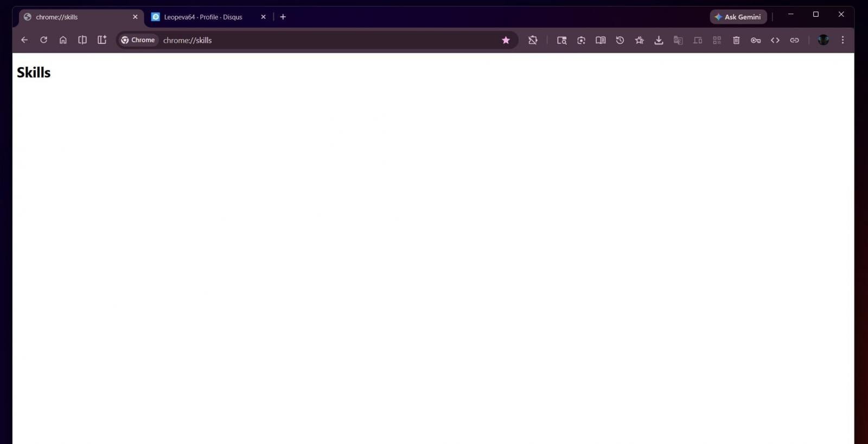868x444 pixels.
Task: Open split view icon next to home
Action: click(x=82, y=40)
